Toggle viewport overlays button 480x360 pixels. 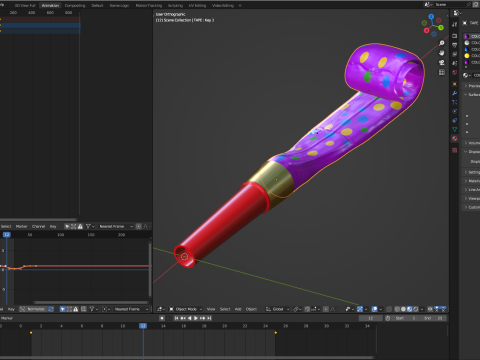point(375,309)
